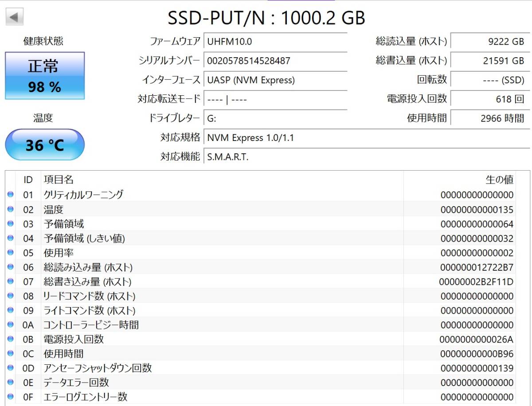Click the status orb for 総書き込み量 (ホスト) row
The height and width of the screenshot is (406, 532).
(11, 281)
